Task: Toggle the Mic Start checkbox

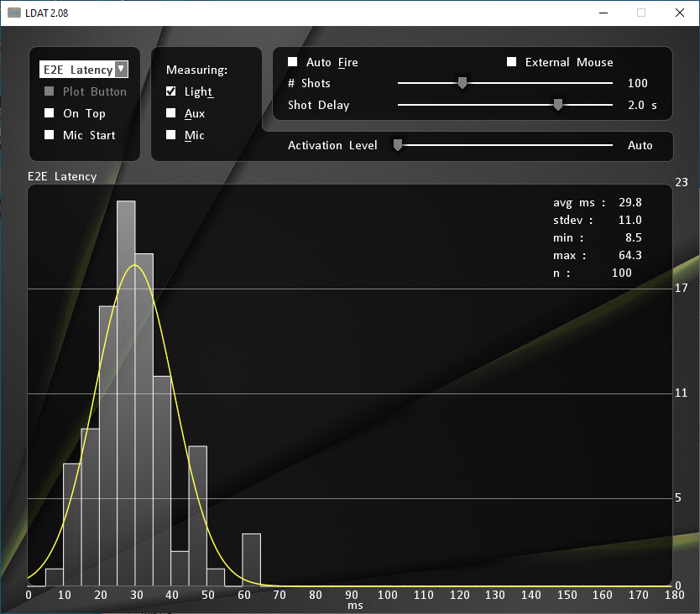Action: point(50,135)
